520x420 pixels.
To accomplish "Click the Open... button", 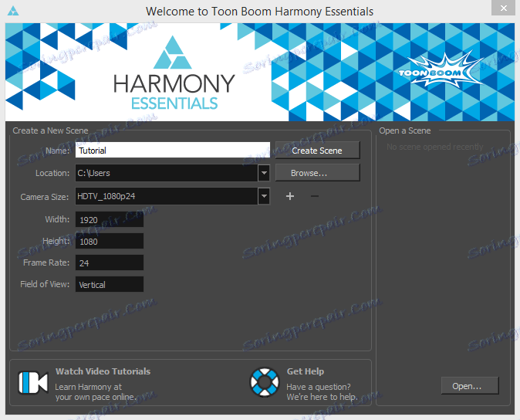I will tap(470, 385).
